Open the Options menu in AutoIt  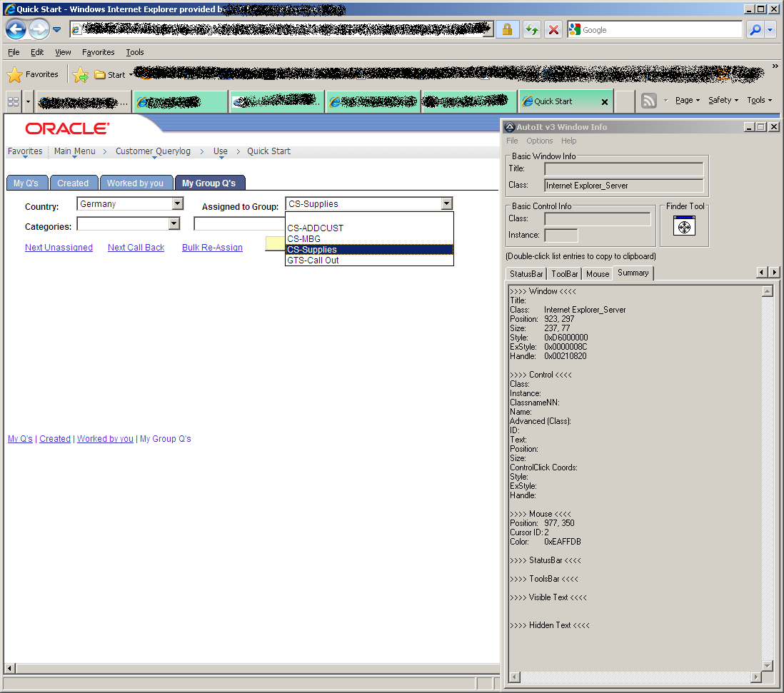pos(539,141)
